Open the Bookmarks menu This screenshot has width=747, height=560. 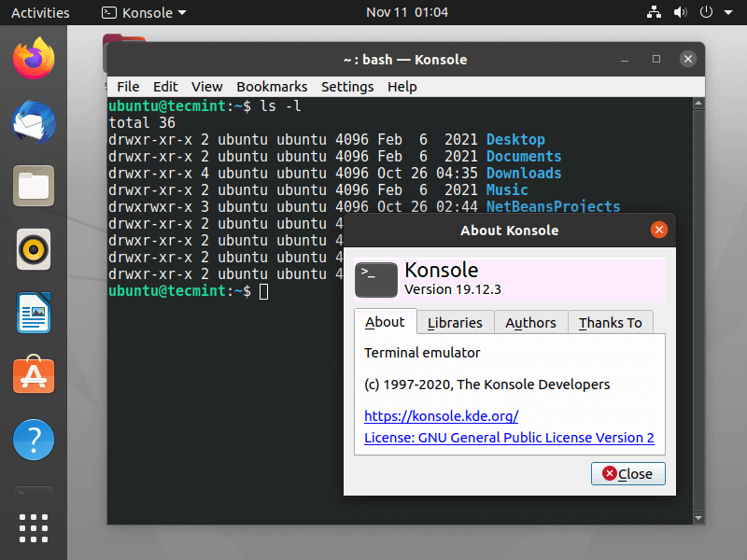pos(272,87)
